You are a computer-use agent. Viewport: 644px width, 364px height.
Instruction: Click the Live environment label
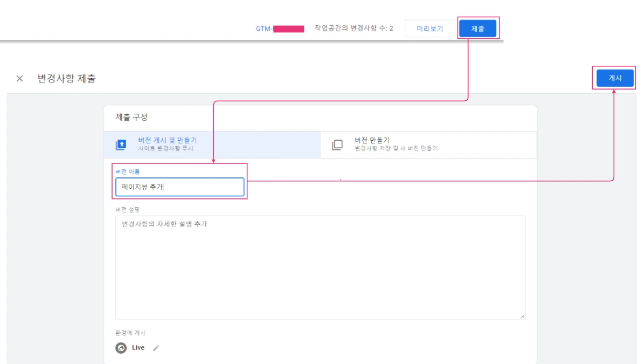point(138,348)
